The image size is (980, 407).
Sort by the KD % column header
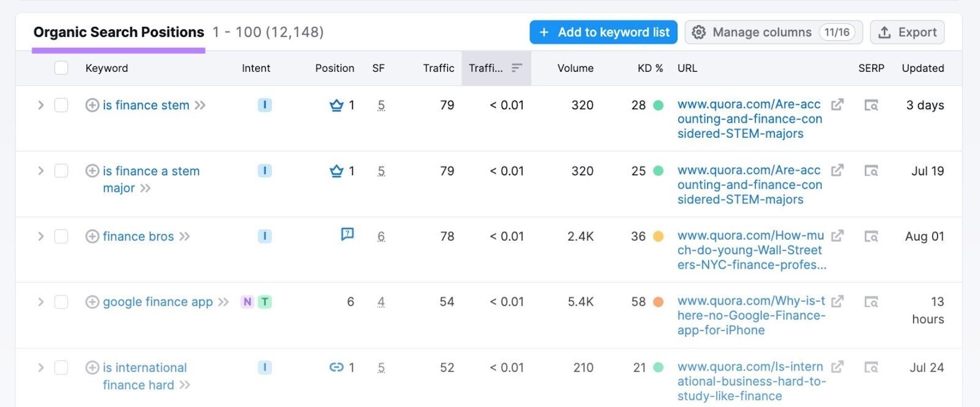pyautogui.click(x=650, y=68)
